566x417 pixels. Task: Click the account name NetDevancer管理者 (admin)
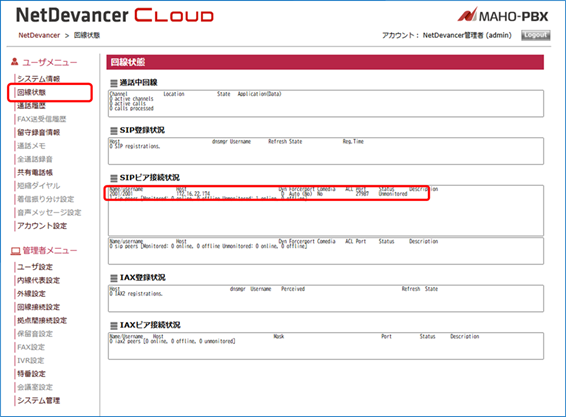coord(467,35)
